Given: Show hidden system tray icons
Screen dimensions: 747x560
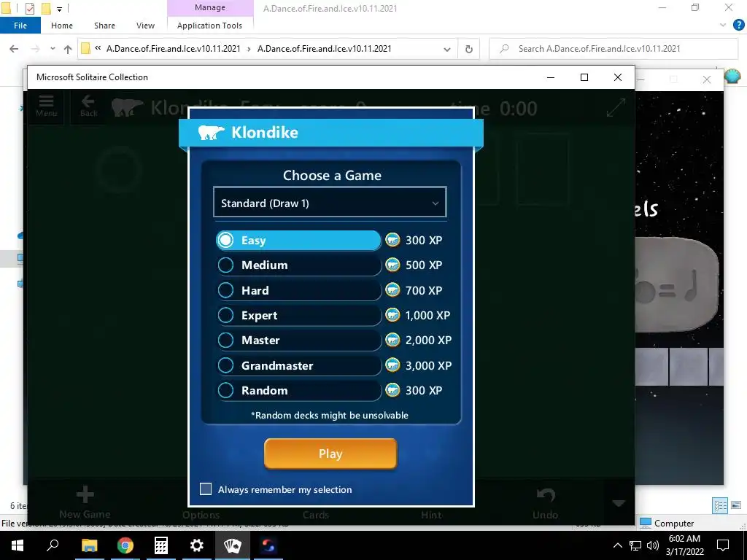Looking at the screenshot, I should [617, 545].
